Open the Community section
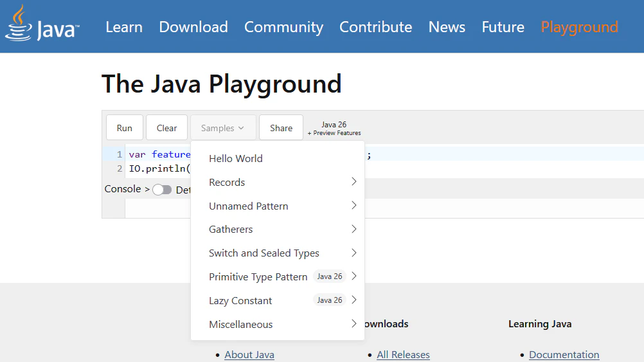The width and height of the screenshot is (644, 362). coord(284,27)
